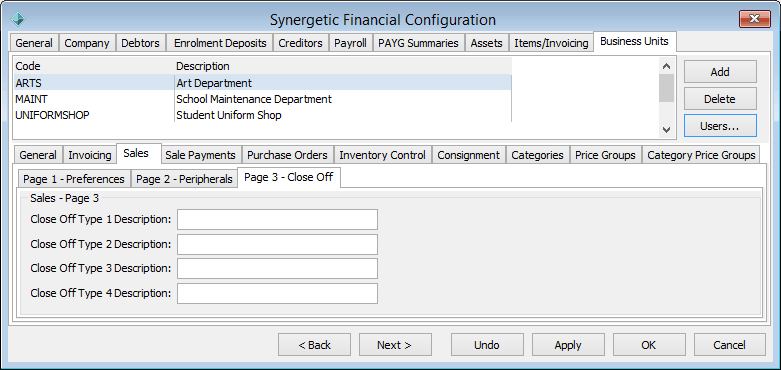
Task: Click the Undo button
Action: 487,345
